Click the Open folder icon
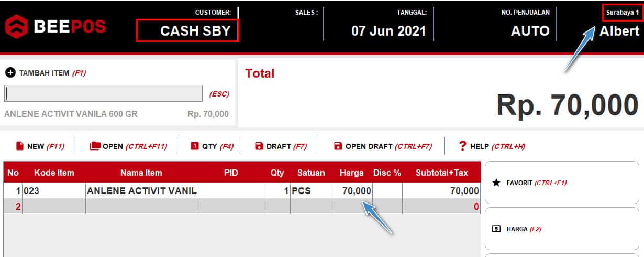This screenshot has width=644, height=257. coord(95,146)
